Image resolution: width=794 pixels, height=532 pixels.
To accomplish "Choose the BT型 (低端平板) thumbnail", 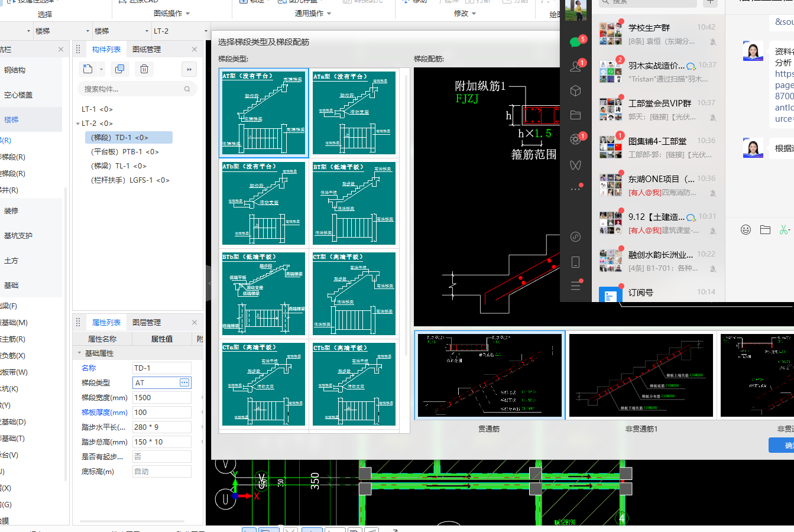I will point(354,203).
